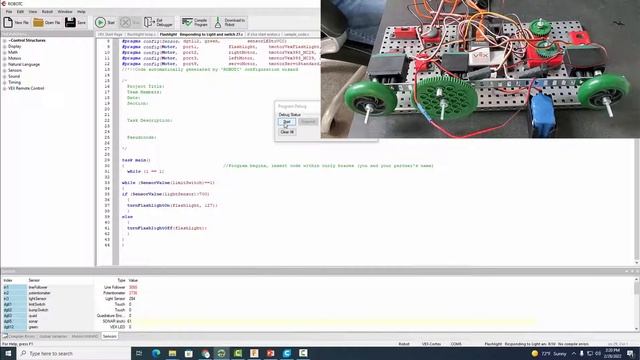Click the taskbar clock showing date and time
The height and width of the screenshot is (360, 640).
pyautogui.click(x=612, y=353)
